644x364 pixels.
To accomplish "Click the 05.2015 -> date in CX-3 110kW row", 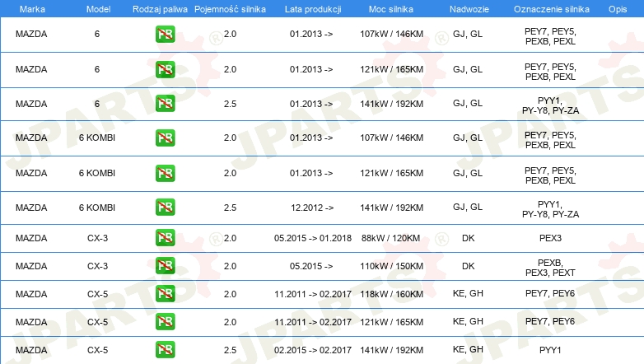I will point(311,266).
